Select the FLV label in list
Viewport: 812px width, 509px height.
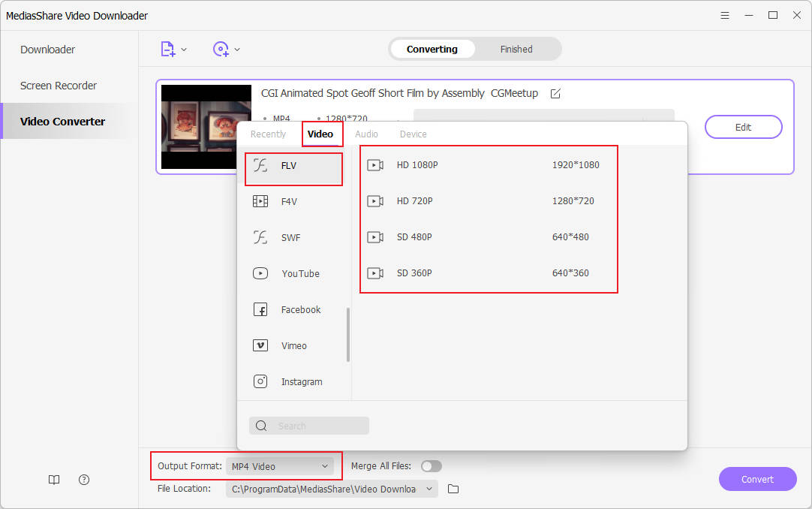tap(288, 166)
